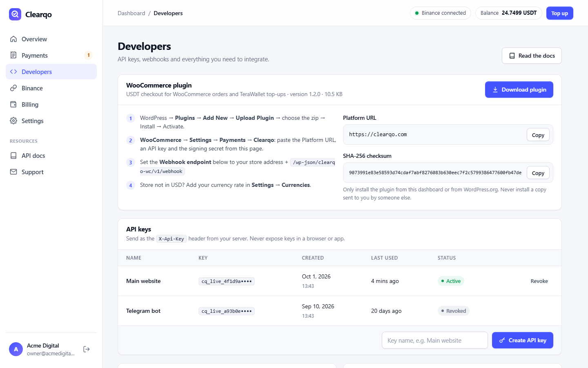Click the Acme Digital avatar

tap(16, 349)
